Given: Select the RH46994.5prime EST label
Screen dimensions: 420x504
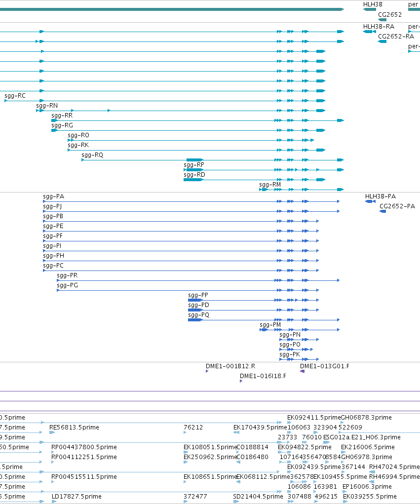Looking at the screenshot, I should pos(394,477).
